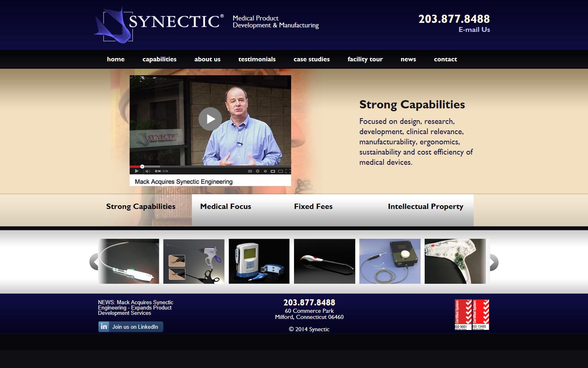
Task: Click the carousel left arrow
Action: tap(94, 262)
